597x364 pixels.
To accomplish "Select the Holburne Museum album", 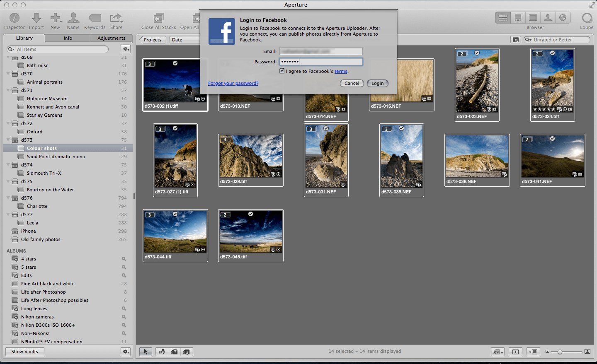I will [68, 99].
